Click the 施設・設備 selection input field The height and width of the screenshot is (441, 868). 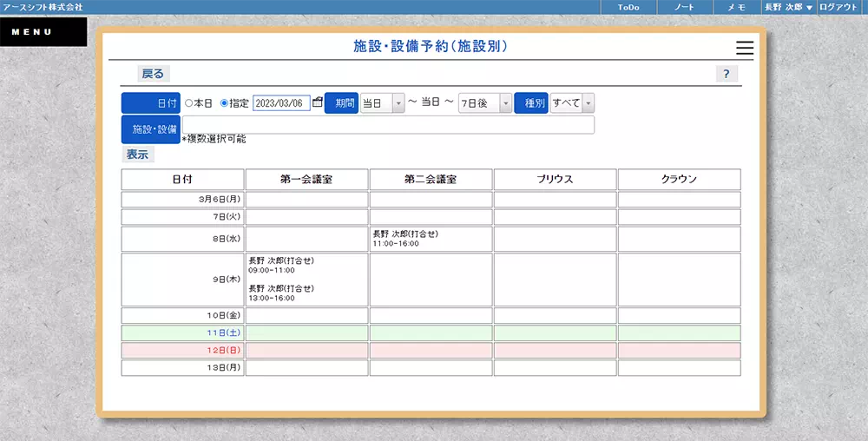(x=388, y=125)
